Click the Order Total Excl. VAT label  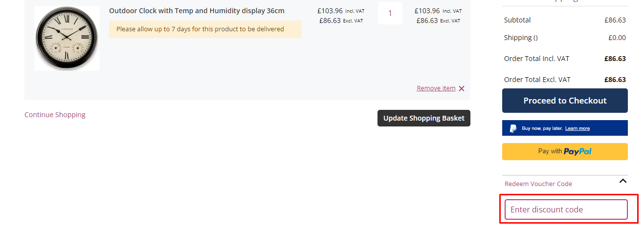(x=537, y=80)
